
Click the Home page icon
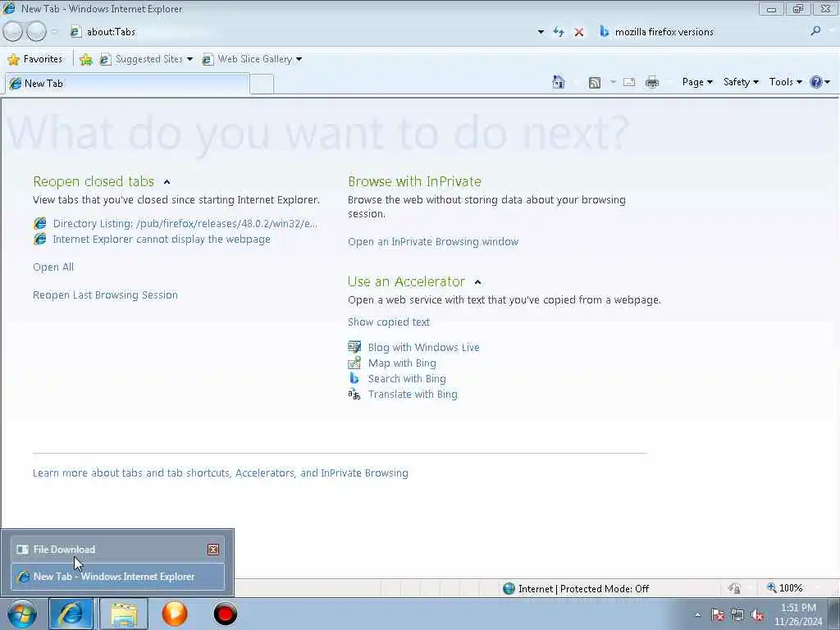558,82
